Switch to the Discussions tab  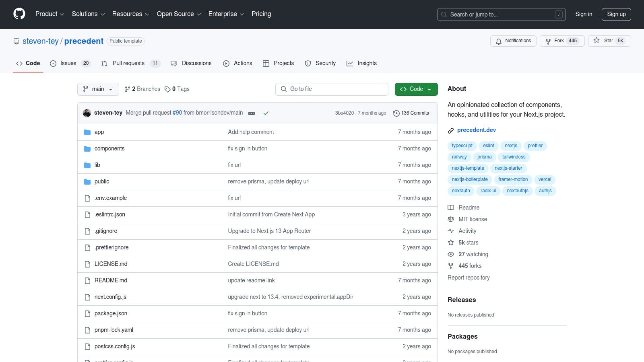[191, 64]
